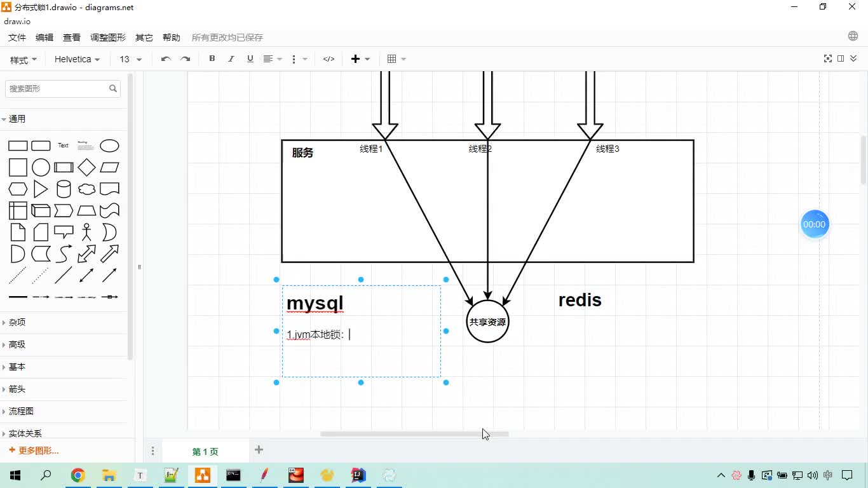Open the table insert dropdown
The width and height of the screenshot is (868, 488).
tap(397, 58)
